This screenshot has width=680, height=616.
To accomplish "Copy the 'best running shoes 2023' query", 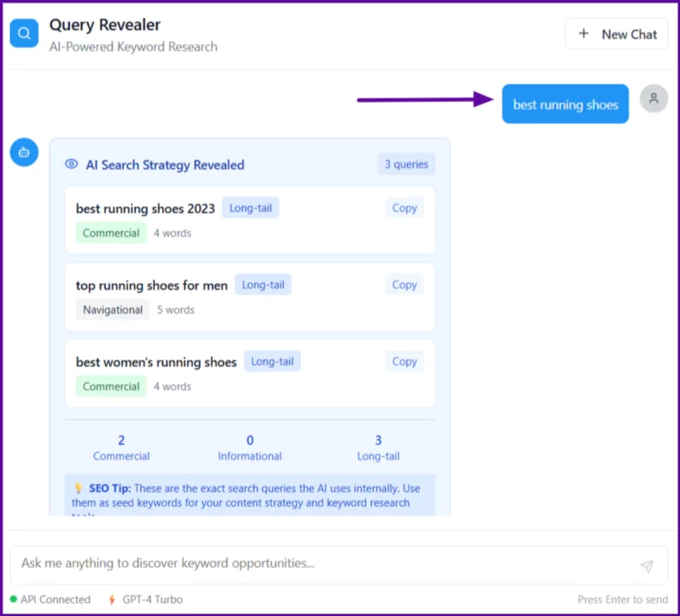I will point(404,208).
